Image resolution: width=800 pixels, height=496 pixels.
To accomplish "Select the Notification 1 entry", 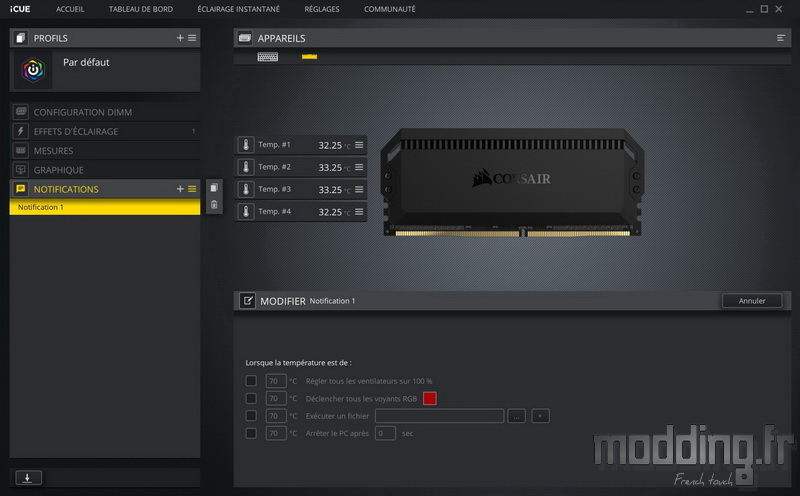I will (105, 207).
